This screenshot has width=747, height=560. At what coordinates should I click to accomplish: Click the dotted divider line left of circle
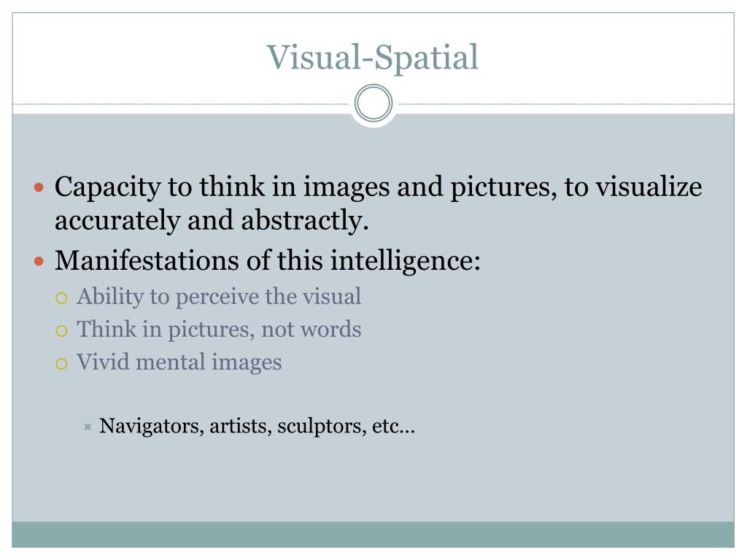182,104
